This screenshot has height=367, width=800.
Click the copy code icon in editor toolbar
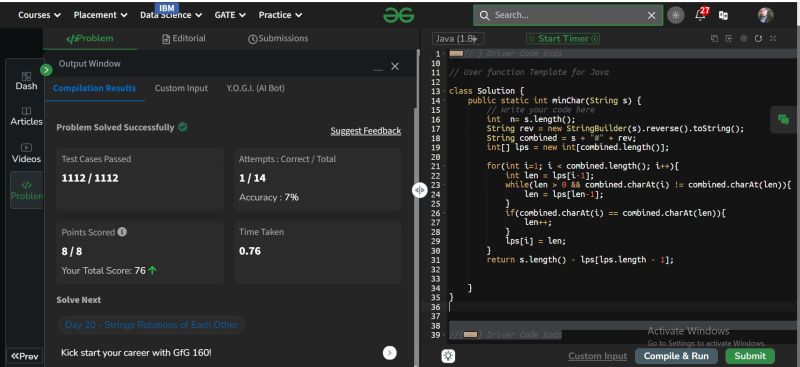(714, 39)
